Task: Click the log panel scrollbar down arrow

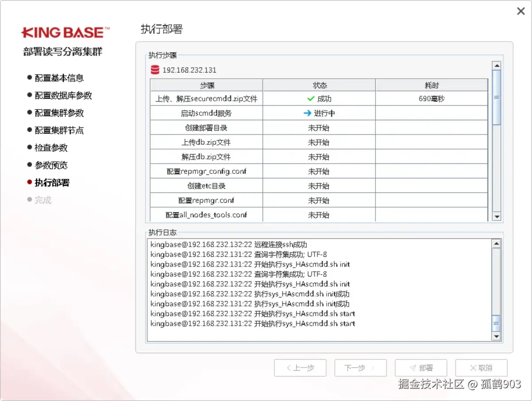Action: [497, 337]
